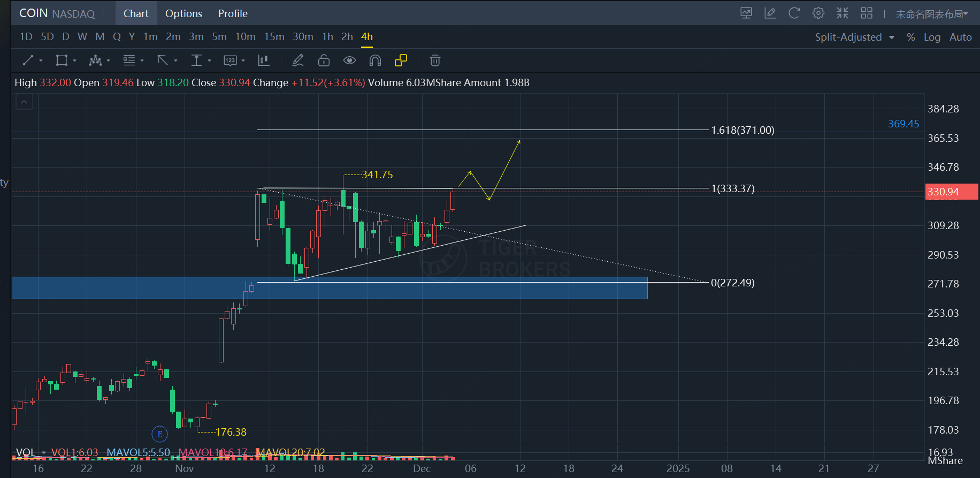Expand the price label tool dropdown arrow
980x478 pixels.
tap(243, 61)
